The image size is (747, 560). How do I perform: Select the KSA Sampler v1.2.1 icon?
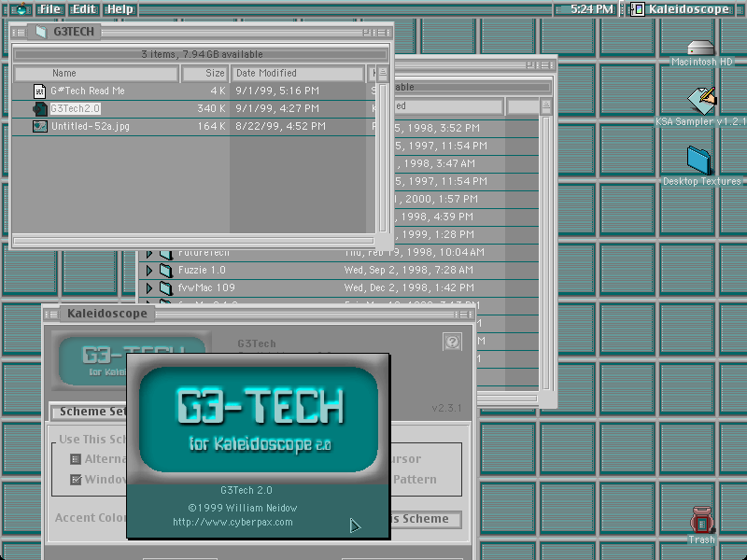(702, 101)
